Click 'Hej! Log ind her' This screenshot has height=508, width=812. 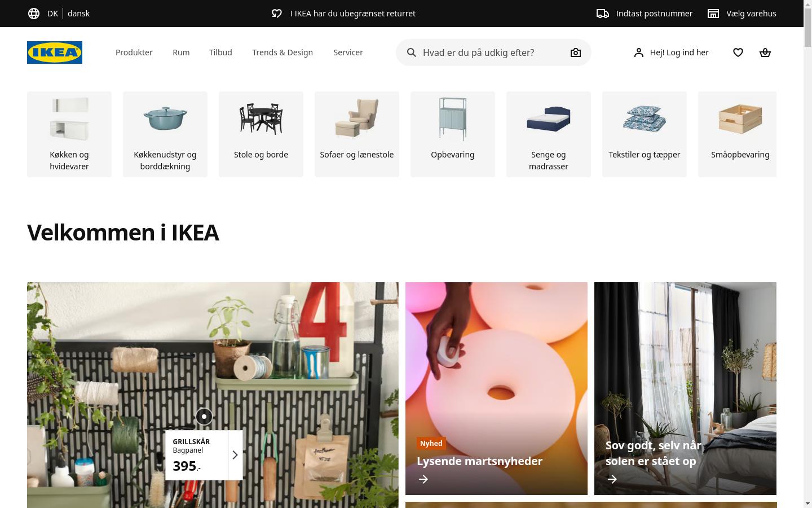tap(679, 52)
